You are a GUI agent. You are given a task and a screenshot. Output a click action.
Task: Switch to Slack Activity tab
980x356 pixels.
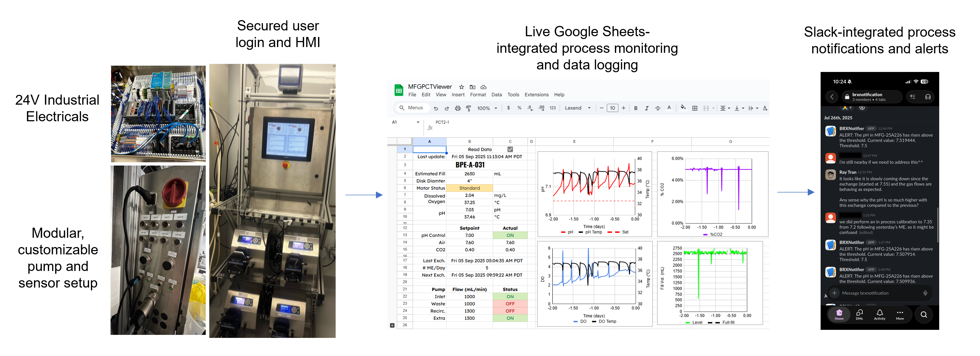tap(880, 314)
